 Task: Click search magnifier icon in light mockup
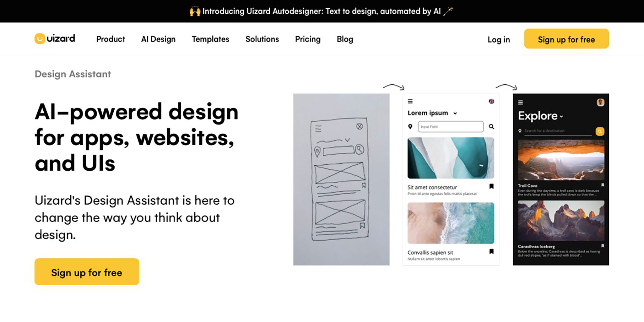point(491,127)
